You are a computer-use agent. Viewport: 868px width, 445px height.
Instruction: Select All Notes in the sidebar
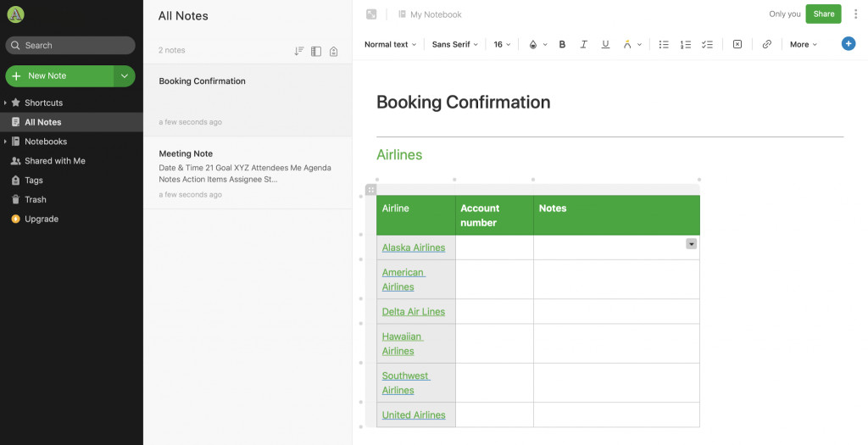point(71,122)
